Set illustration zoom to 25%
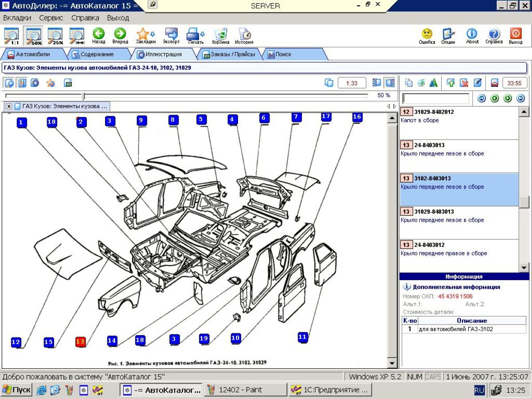Screen dimensions: 532x399 coord(55,36)
